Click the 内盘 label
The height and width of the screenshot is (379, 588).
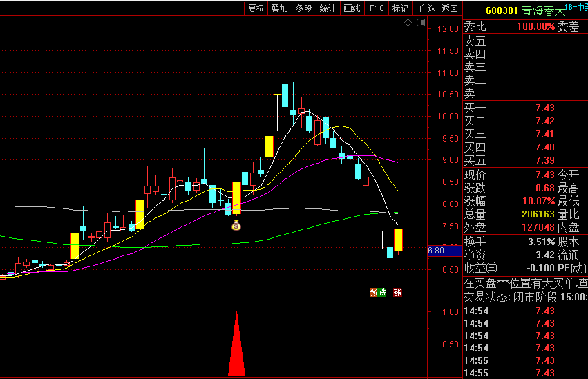click(x=568, y=227)
